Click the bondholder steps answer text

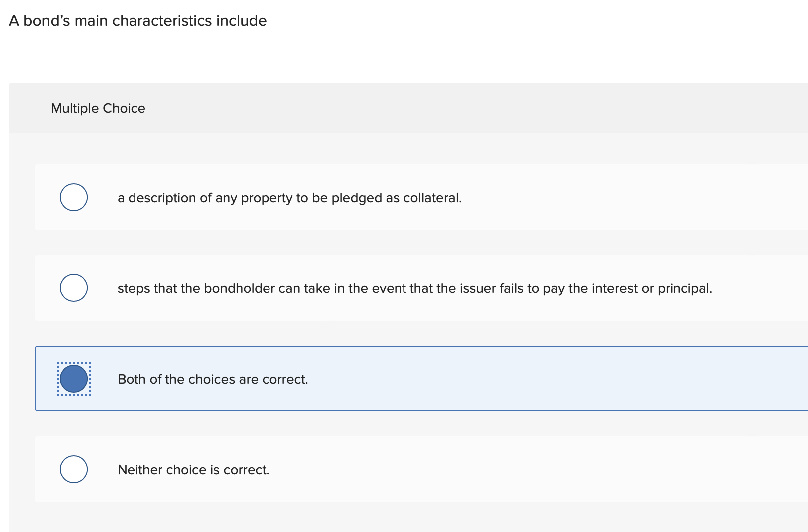[x=415, y=288]
